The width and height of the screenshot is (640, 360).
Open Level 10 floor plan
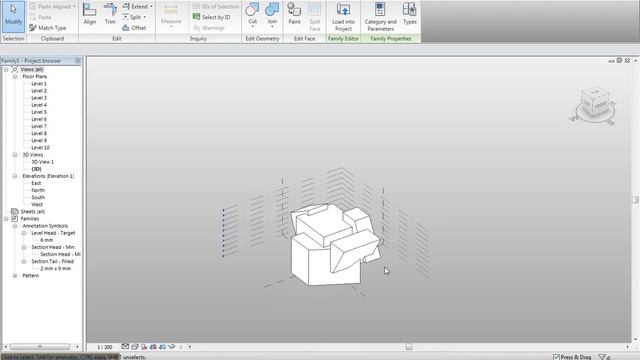tap(40, 148)
